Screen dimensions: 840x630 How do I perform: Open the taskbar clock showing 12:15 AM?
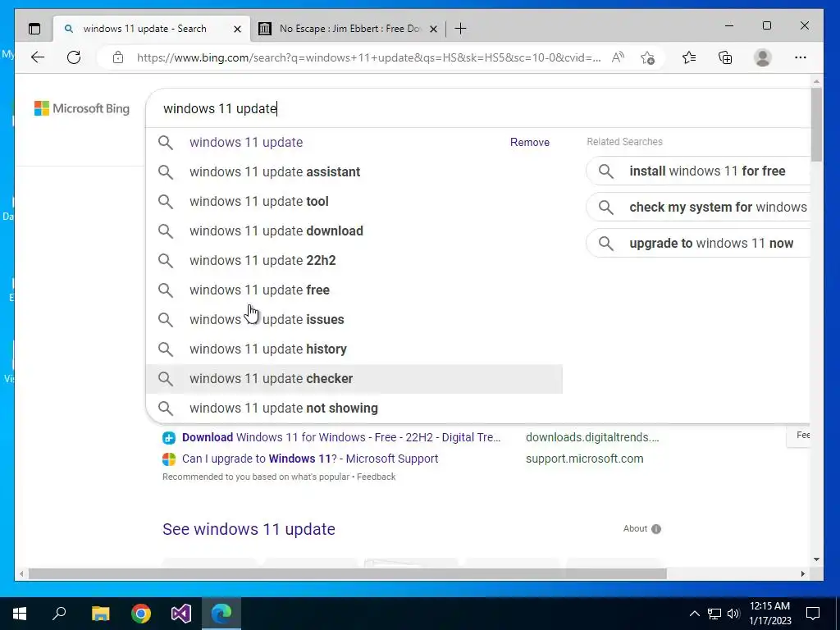pos(769,614)
